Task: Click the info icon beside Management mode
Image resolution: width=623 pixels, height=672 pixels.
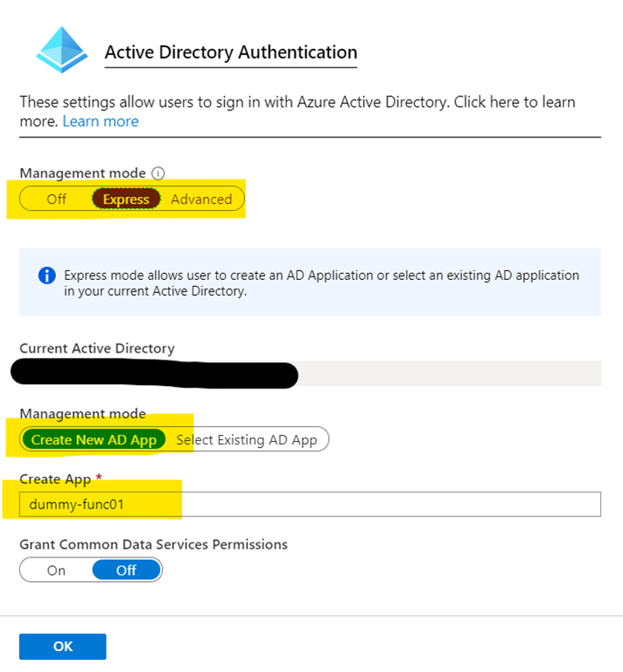Action: click(x=158, y=173)
